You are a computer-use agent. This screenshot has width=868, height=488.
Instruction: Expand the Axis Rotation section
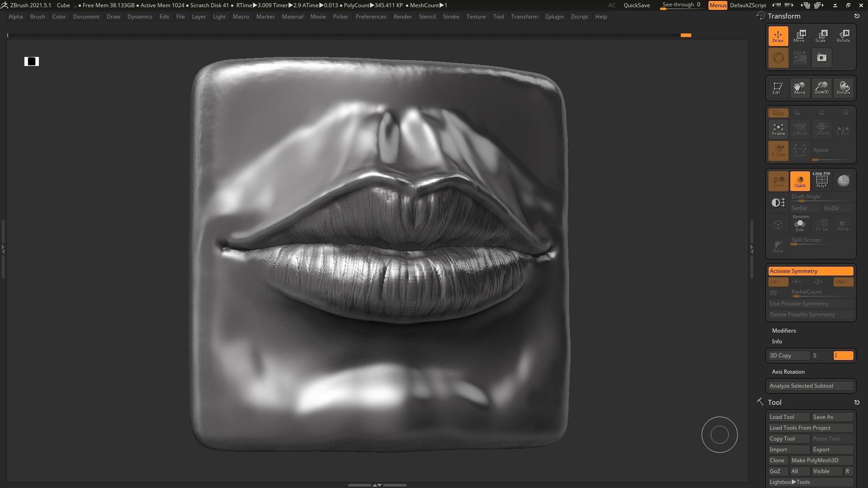[x=788, y=372]
